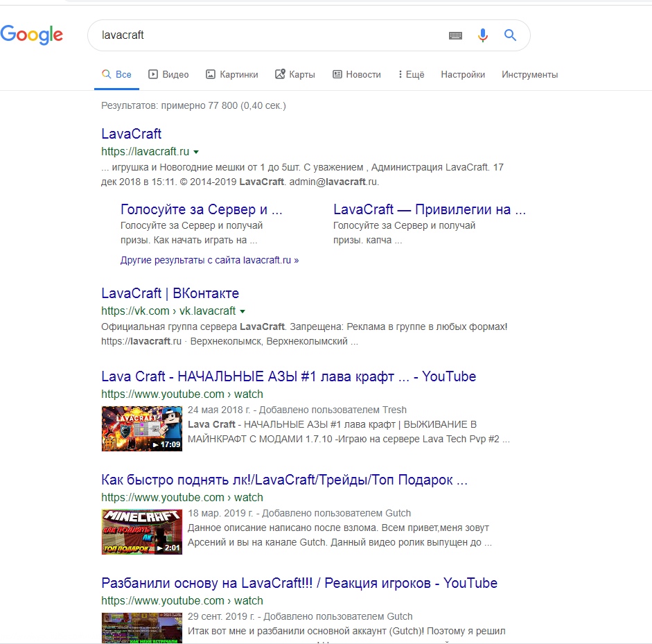Image resolution: width=652 pixels, height=644 pixels.
Task: Open Настройки search settings
Action: point(463,74)
